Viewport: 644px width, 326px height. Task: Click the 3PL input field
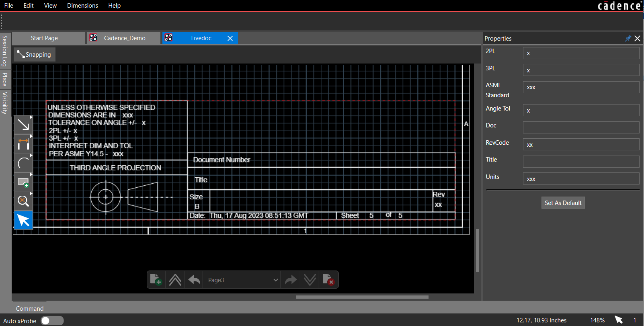[581, 70]
